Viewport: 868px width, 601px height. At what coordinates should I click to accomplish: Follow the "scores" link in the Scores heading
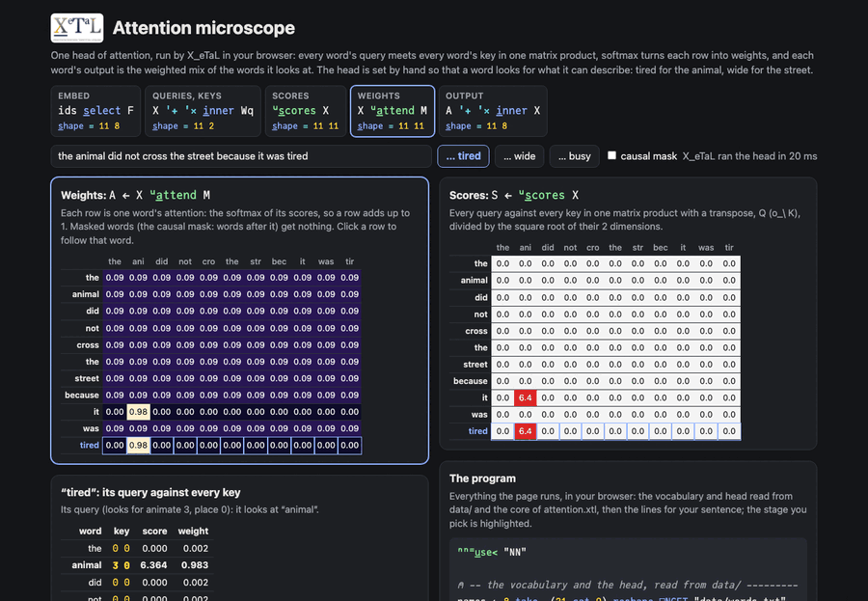(541, 195)
